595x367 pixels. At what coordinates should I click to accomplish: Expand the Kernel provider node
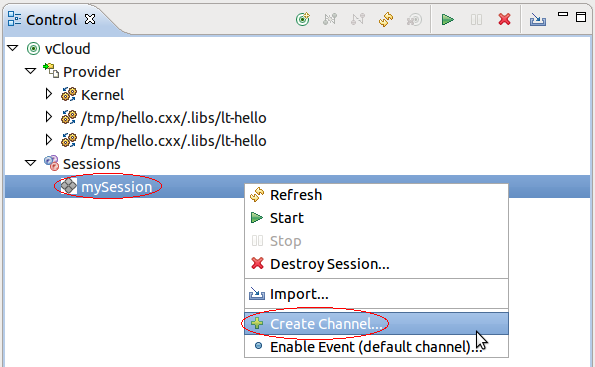[49, 94]
